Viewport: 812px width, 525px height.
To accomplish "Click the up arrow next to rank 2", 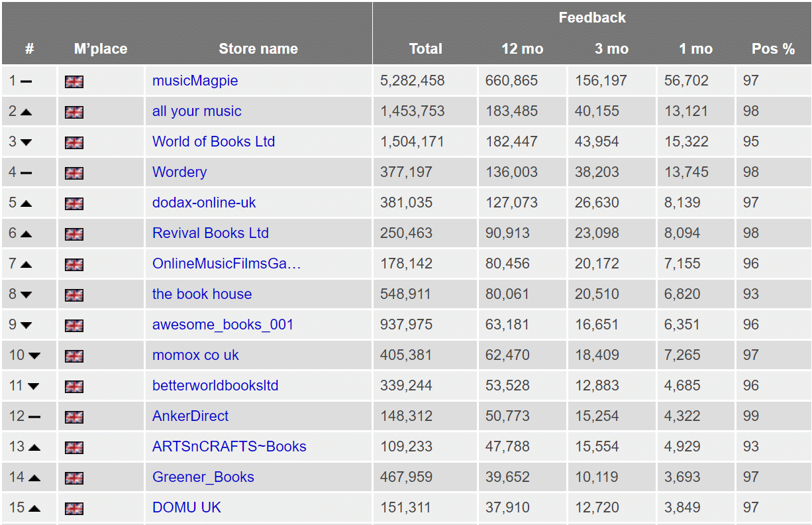I will coord(26,112).
